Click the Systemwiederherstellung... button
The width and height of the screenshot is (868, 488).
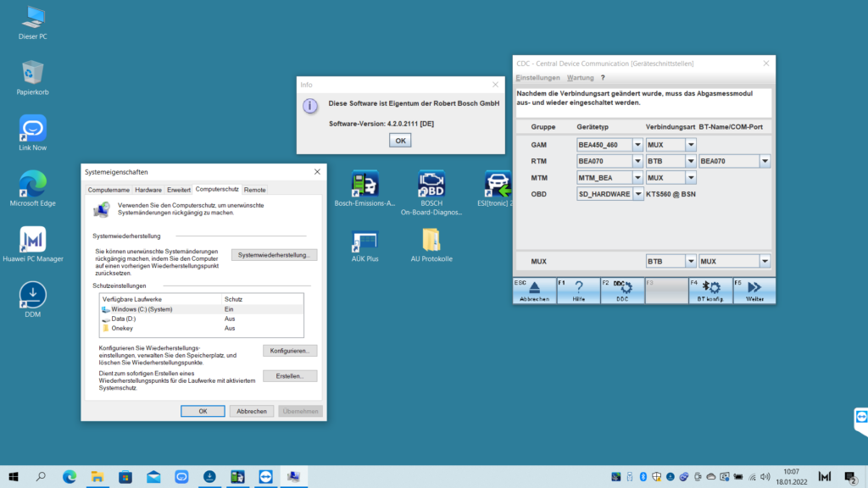coord(274,255)
